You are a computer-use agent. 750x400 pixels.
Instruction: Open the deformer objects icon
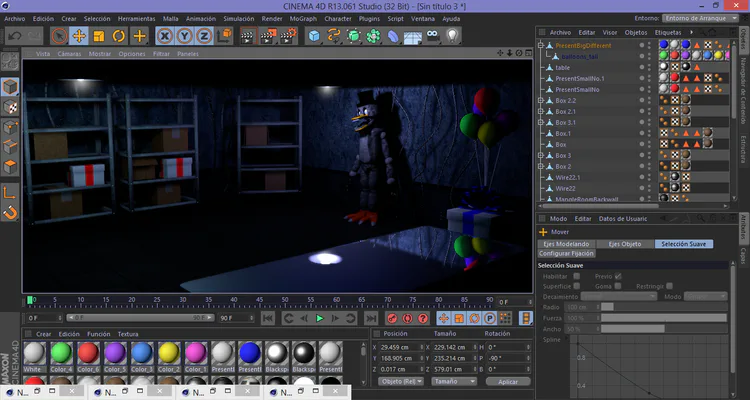393,36
